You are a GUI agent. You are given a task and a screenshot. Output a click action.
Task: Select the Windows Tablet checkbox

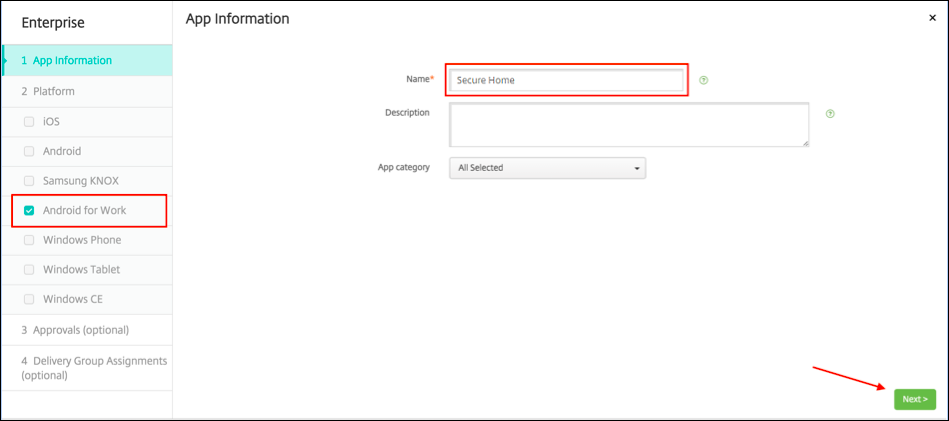29,270
